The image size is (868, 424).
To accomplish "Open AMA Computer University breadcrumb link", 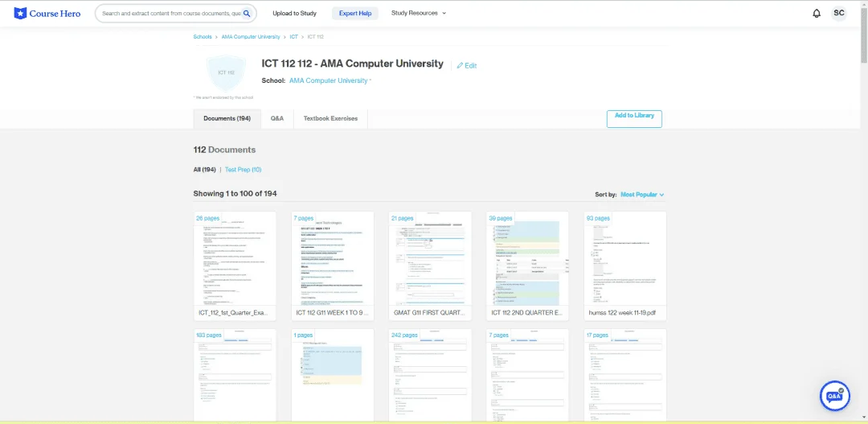I will coord(251,36).
